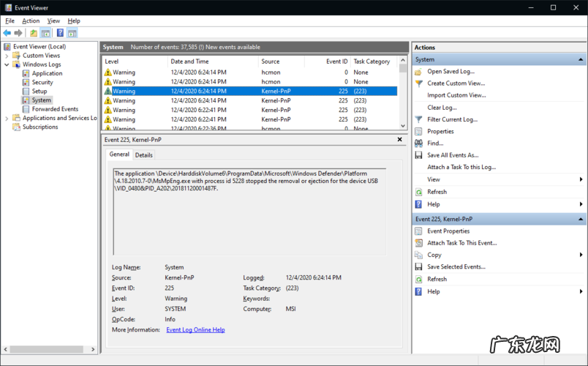588x366 pixels.
Task: Click the blue Help toolbar icon
Action: 60,33
